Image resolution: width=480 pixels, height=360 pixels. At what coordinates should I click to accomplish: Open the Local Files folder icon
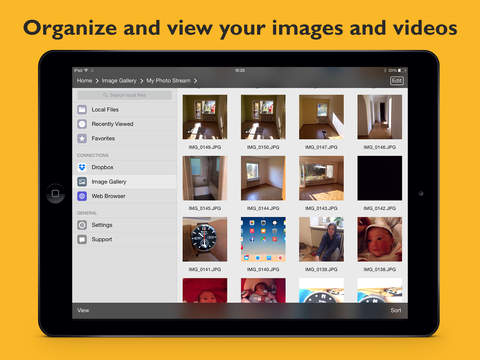coord(82,109)
